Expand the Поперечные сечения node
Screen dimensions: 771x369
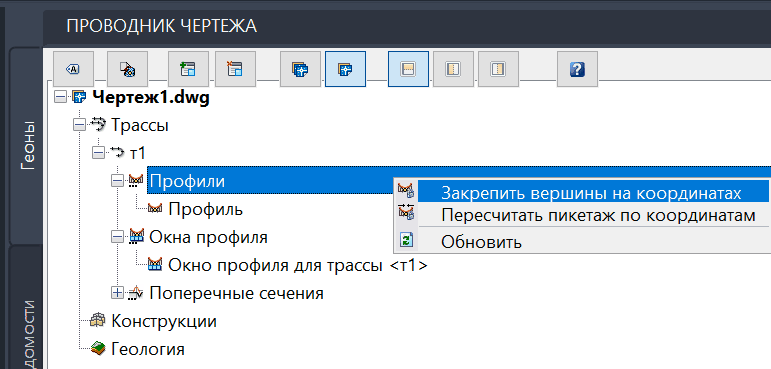click(117, 293)
